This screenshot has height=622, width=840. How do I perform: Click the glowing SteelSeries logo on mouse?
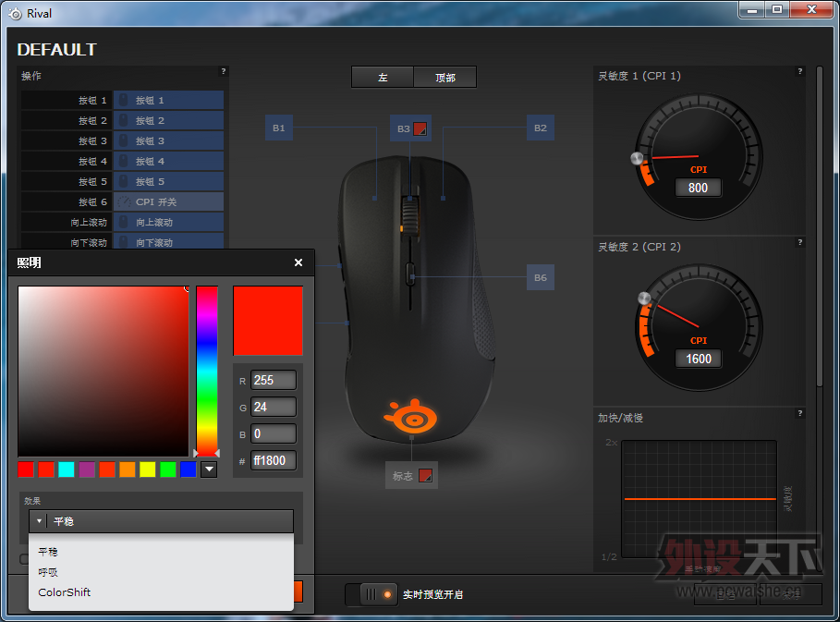(411, 416)
